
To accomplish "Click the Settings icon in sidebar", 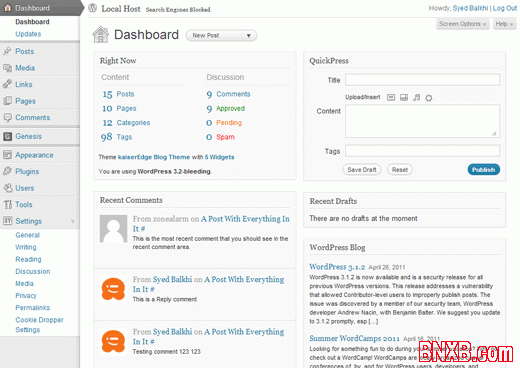I will [7, 221].
